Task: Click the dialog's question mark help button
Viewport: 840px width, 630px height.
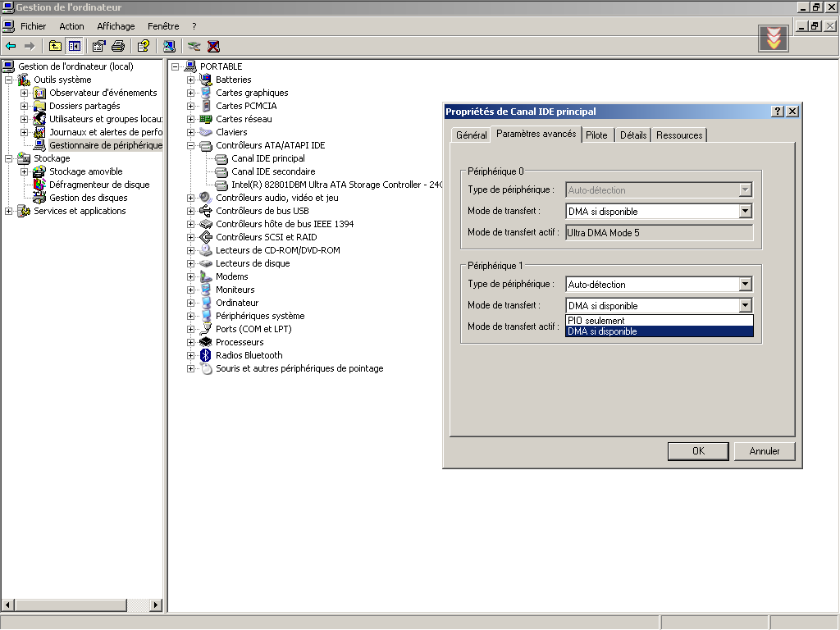Action: (x=778, y=112)
